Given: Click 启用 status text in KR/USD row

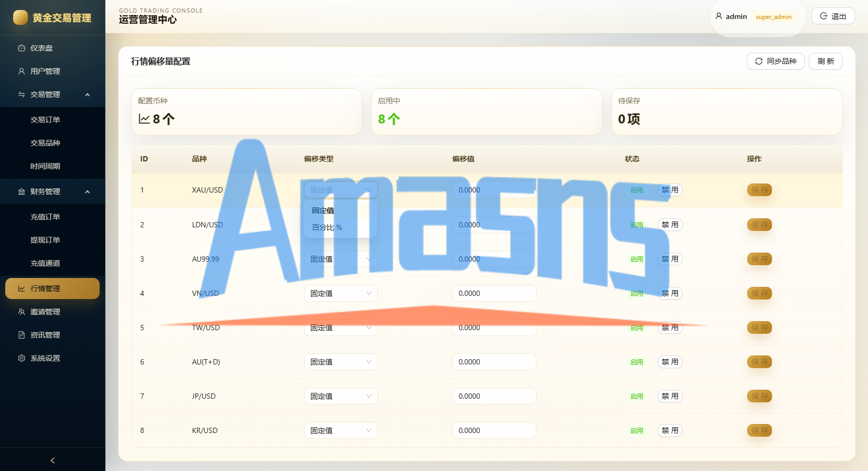Looking at the screenshot, I should 637,430.
